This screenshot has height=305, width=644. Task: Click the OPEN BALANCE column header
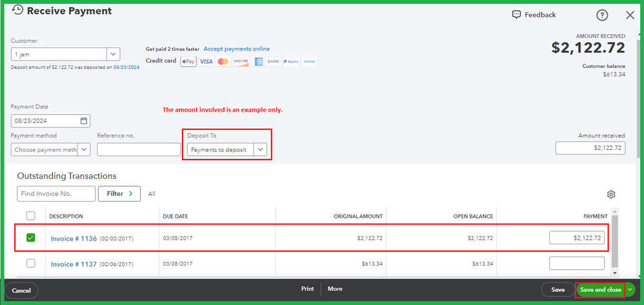pyautogui.click(x=473, y=216)
